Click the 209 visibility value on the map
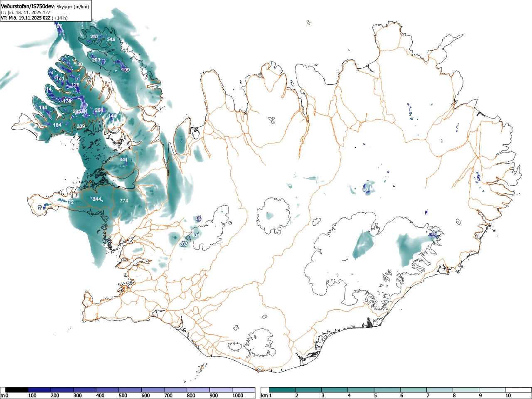Screen dimensions: 532x399 [81, 126]
